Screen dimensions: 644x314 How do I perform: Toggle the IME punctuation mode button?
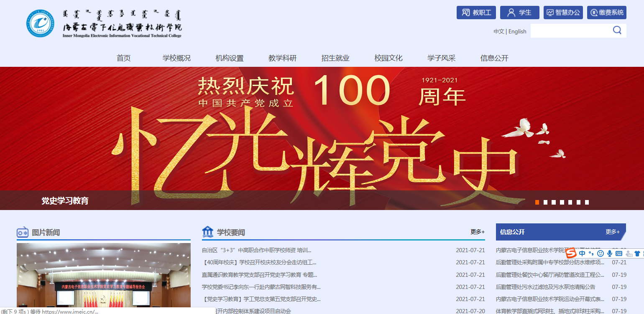click(x=591, y=253)
